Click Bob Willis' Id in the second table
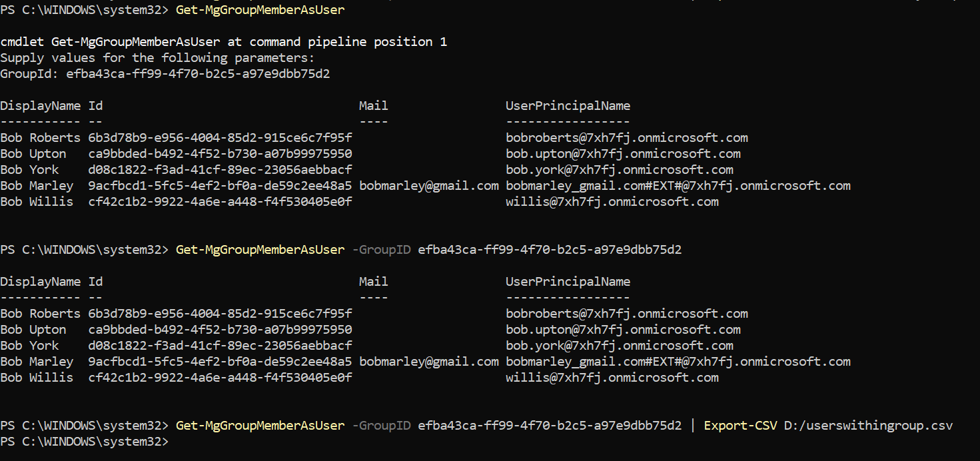This screenshot has height=461, width=980. click(220, 378)
